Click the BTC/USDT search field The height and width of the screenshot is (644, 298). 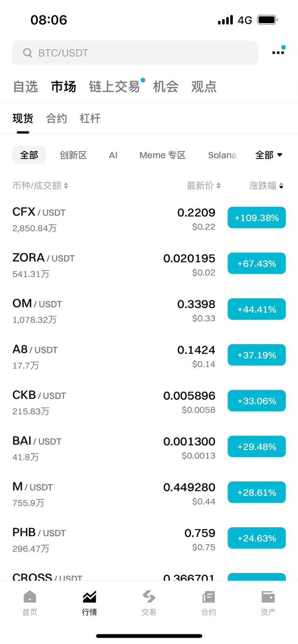point(135,53)
